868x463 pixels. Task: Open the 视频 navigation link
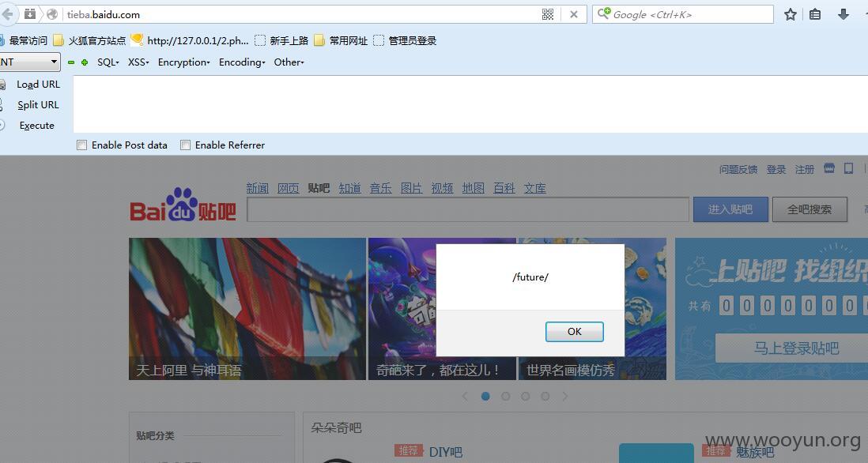coord(443,188)
